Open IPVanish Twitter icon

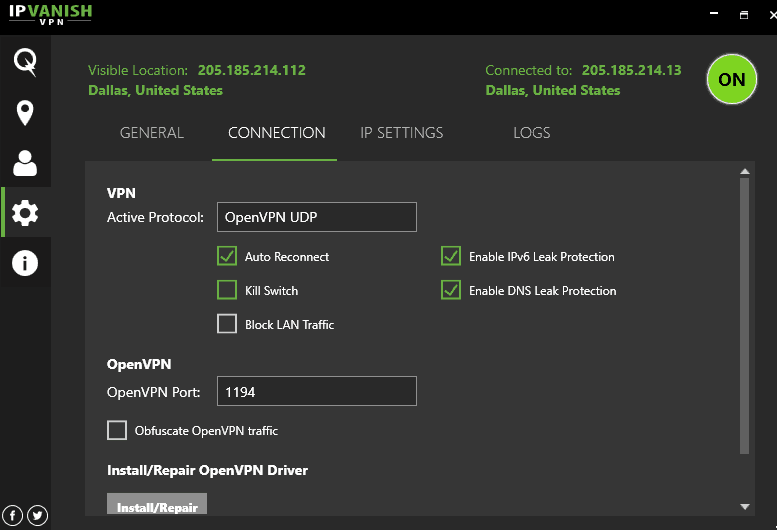click(38, 516)
